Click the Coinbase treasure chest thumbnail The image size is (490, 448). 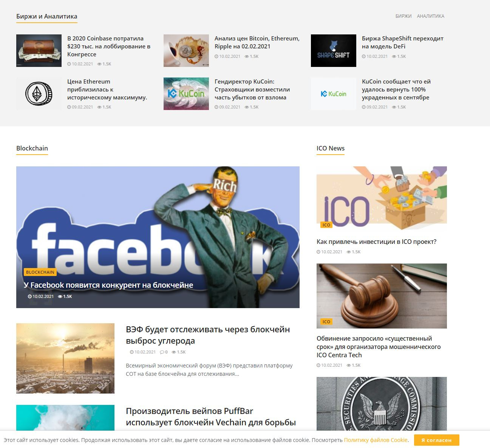[39, 51]
